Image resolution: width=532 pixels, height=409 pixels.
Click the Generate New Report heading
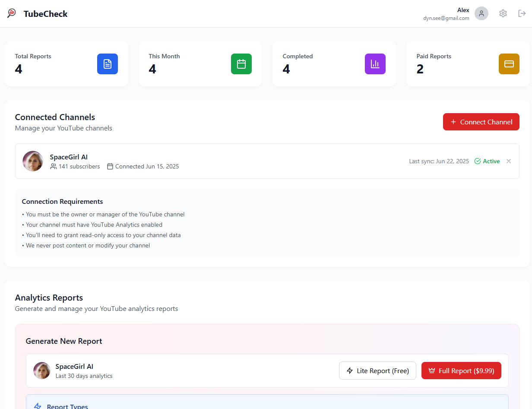(64, 341)
